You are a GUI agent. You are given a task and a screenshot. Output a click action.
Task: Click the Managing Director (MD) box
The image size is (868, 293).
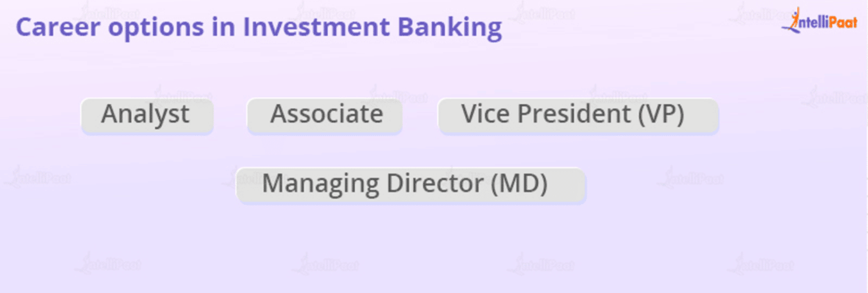pos(411,185)
